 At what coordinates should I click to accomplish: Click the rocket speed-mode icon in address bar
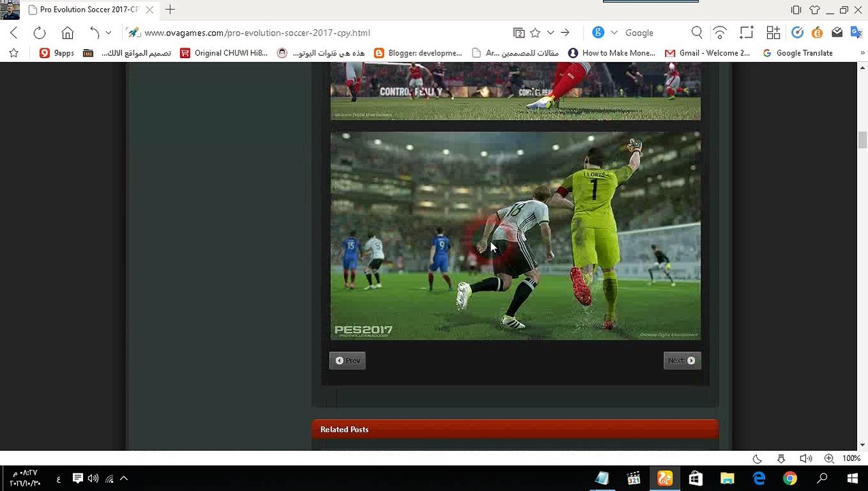tap(134, 33)
